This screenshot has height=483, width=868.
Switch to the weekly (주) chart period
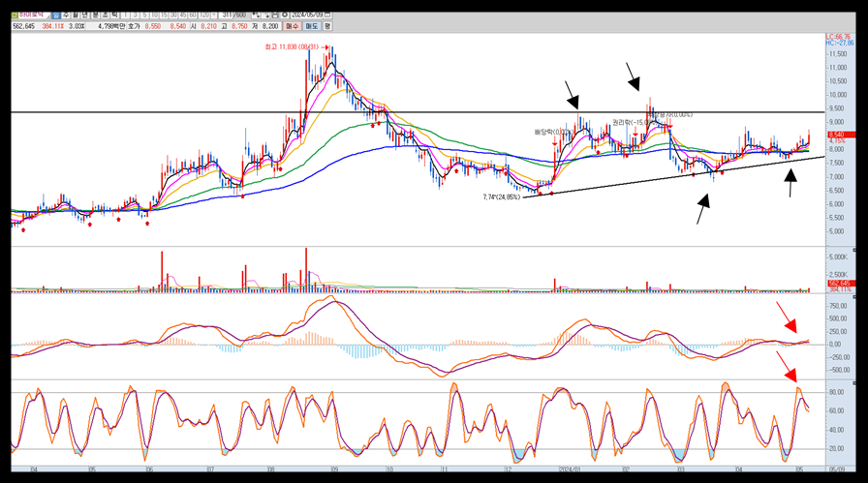(x=66, y=15)
